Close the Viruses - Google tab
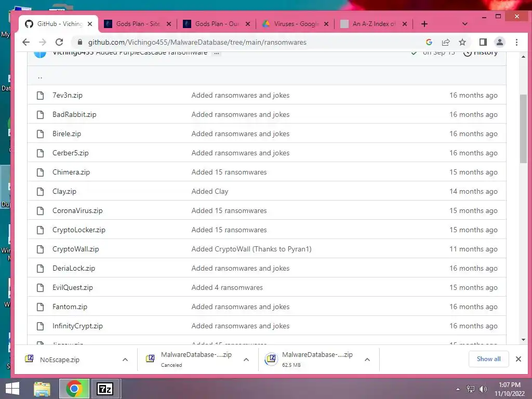The width and height of the screenshot is (532, 399). coord(326,24)
